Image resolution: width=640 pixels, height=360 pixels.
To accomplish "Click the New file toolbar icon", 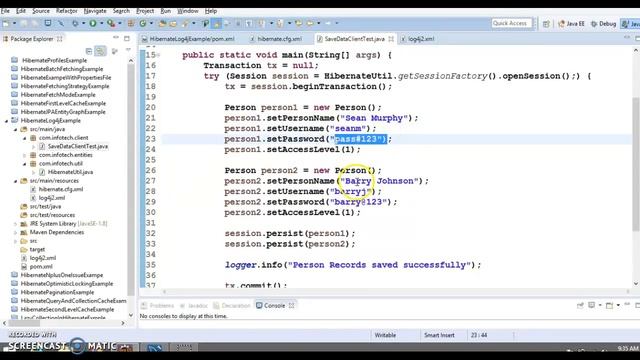I will 6,24.
